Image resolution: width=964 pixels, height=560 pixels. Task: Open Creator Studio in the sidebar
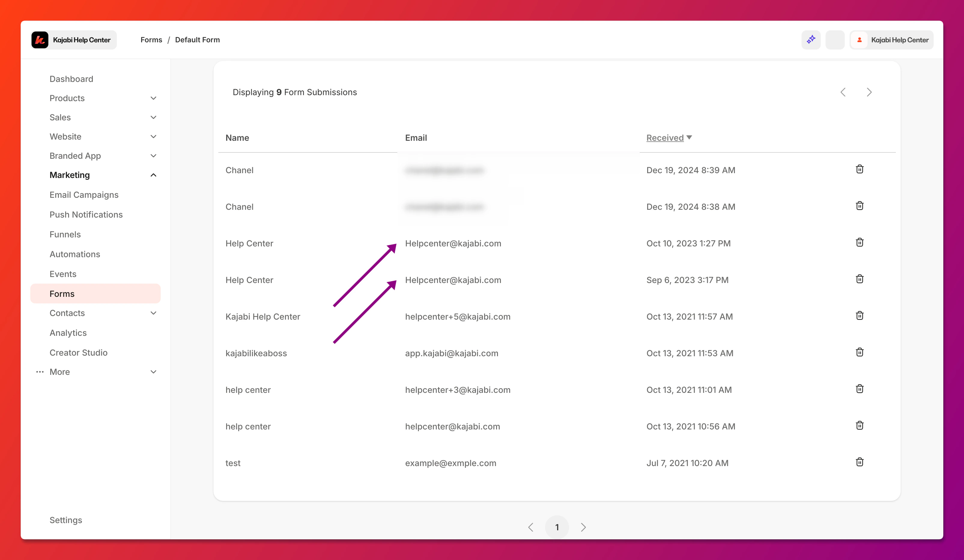pyautogui.click(x=78, y=353)
